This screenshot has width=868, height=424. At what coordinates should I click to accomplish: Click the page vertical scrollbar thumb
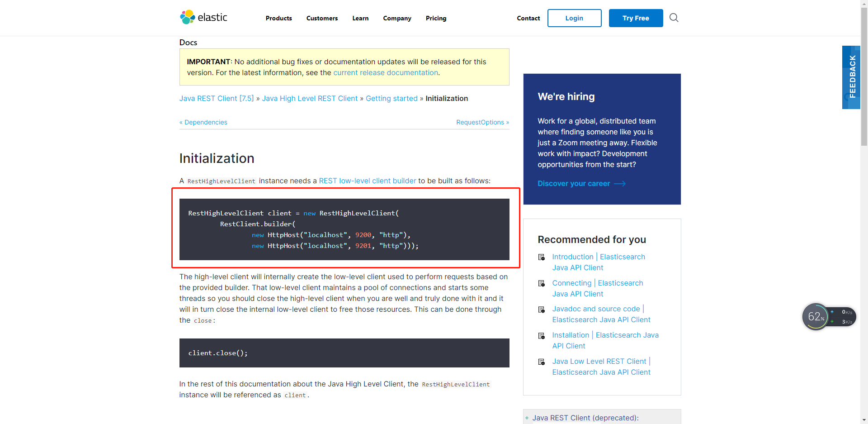click(x=864, y=77)
